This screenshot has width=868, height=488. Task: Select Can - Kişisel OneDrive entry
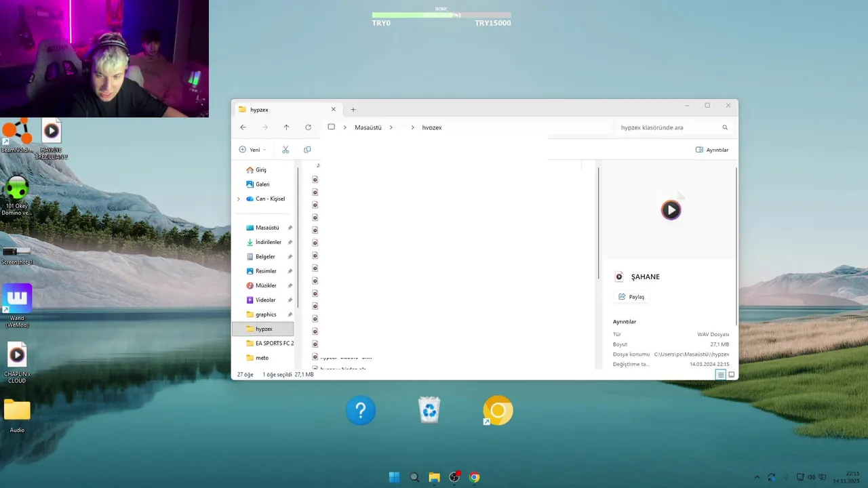(270, 199)
